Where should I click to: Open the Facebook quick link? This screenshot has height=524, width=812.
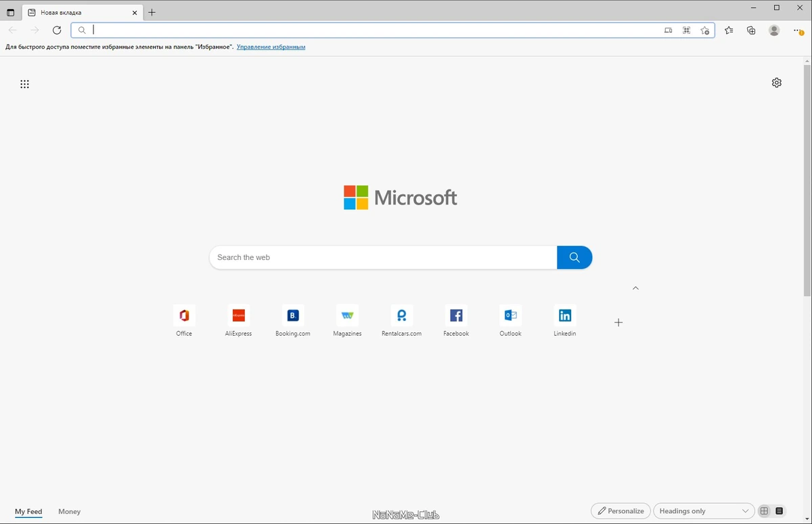click(456, 321)
